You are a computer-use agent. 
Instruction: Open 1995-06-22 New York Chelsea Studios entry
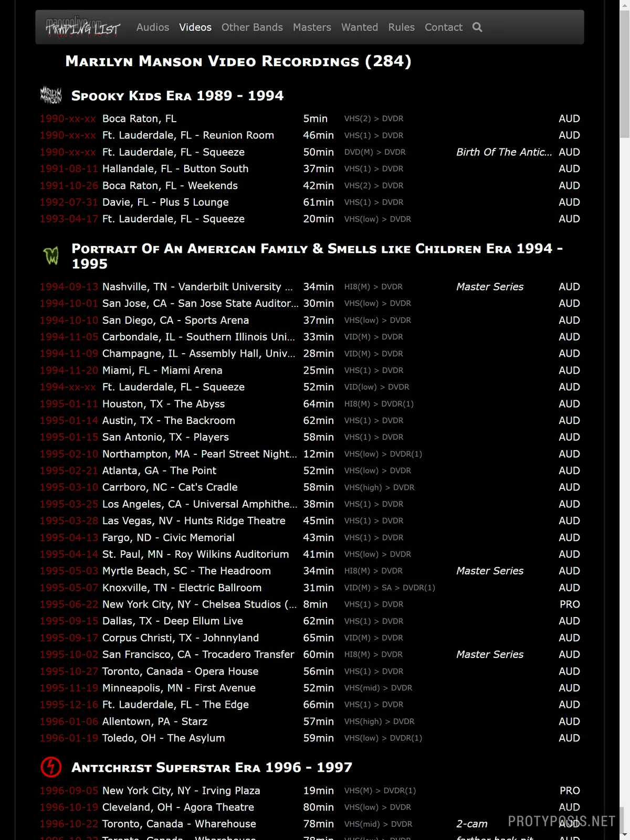(310, 604)
